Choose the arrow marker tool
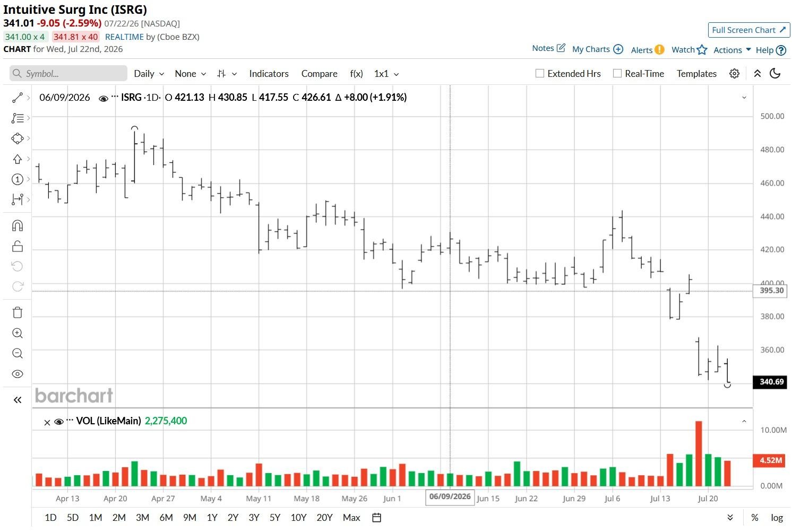 [x=18, y=159]
